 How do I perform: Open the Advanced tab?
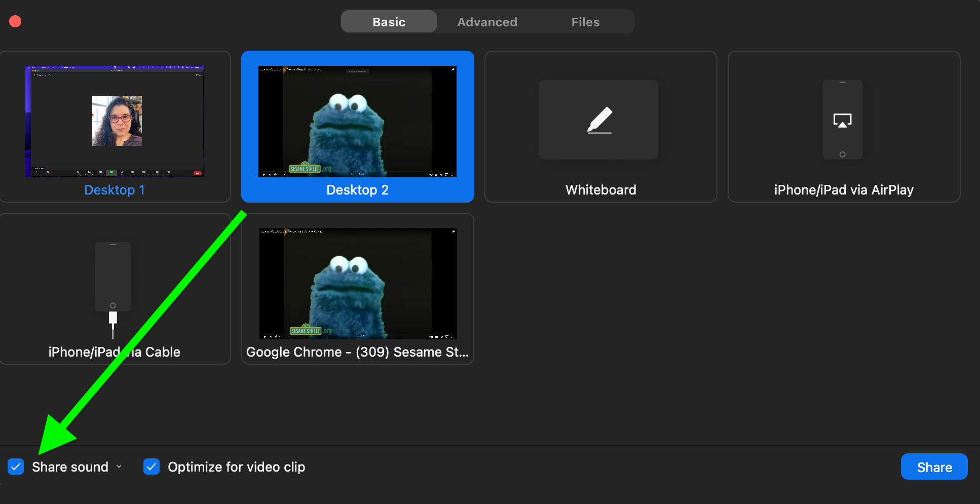pyautogui.click(x=487, y=22)
